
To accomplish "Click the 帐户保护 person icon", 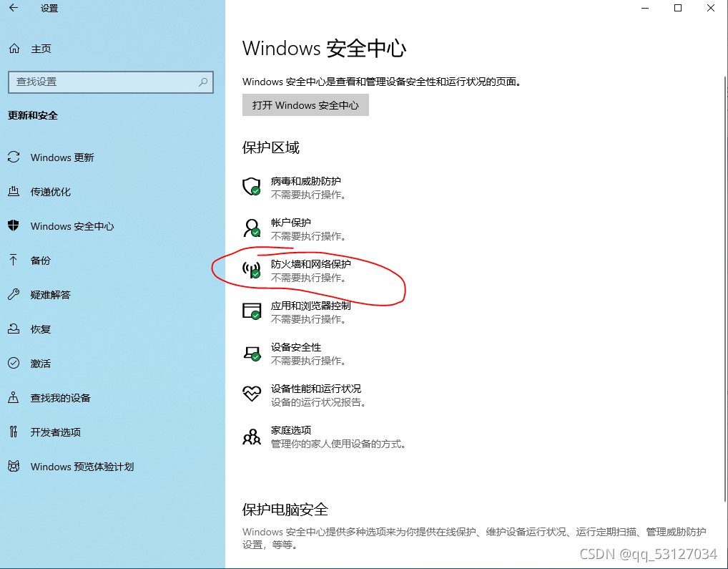I will tap(252, 228).
